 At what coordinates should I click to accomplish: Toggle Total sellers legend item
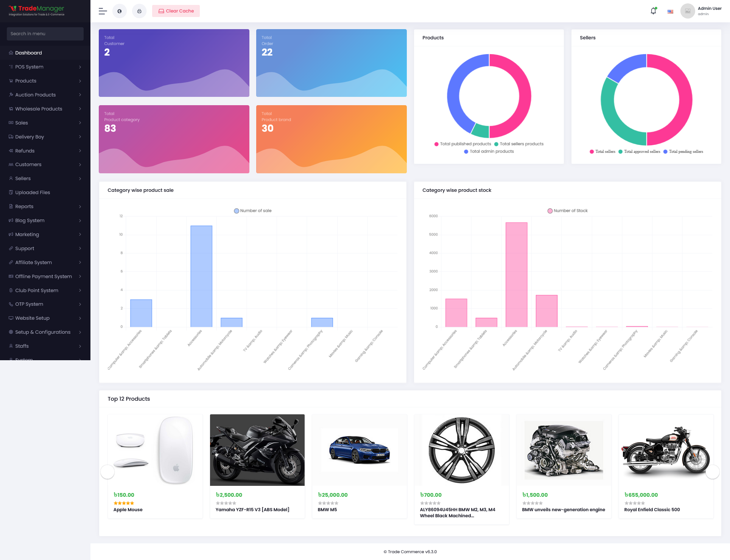[x=602, y=151]
